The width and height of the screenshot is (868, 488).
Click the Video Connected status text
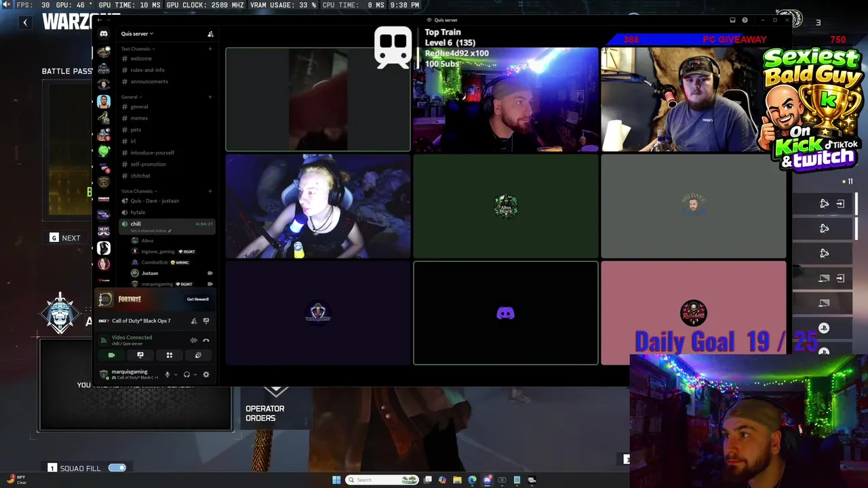click(x=132, y=338)
